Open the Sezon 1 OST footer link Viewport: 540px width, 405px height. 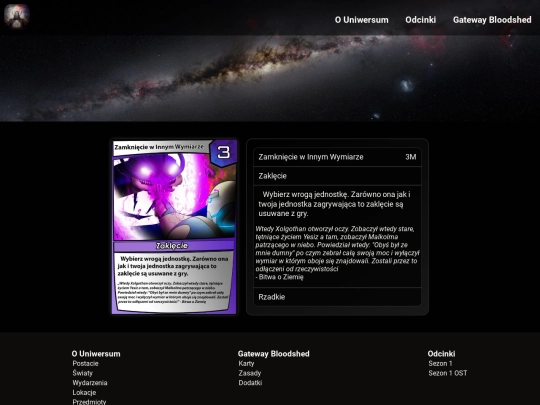pyautogui.click(x=448, y=373)
